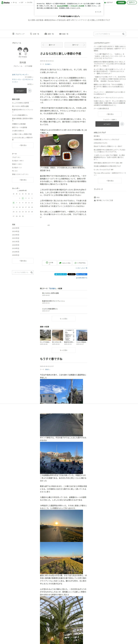
Task: Expand the 2022年 archive
Action: (18, 238)
